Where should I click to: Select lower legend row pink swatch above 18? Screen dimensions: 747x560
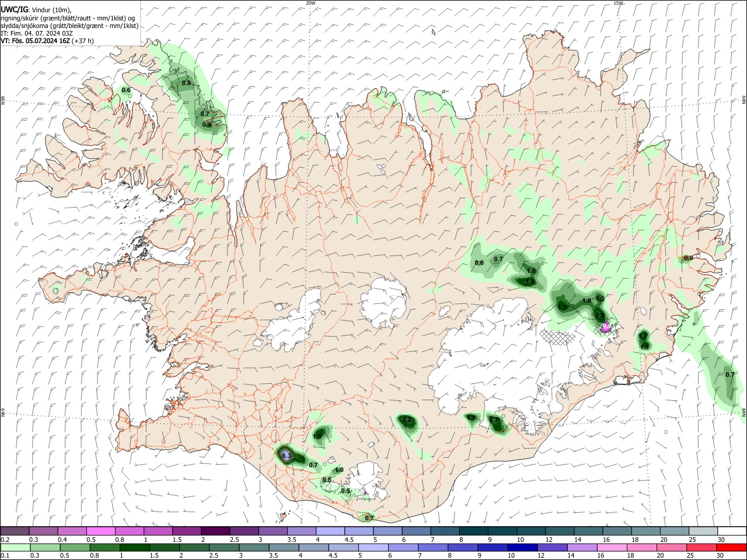[641, 547]
